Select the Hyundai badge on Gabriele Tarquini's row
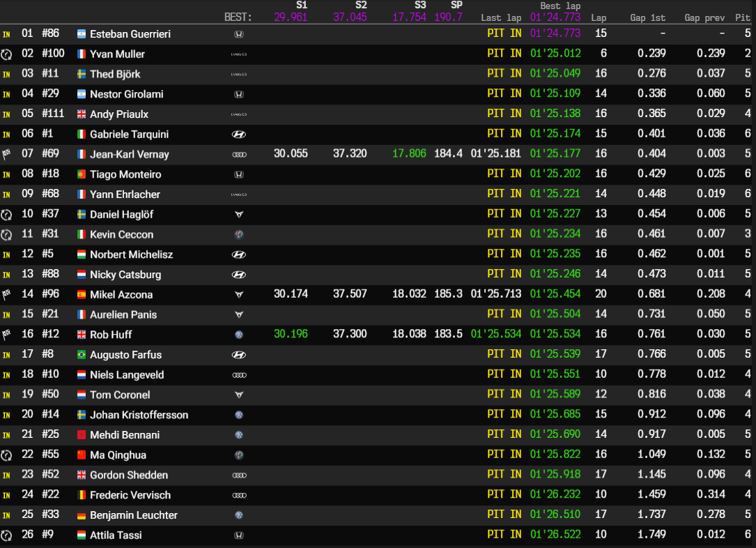756x548 pixels. (240, 134)
